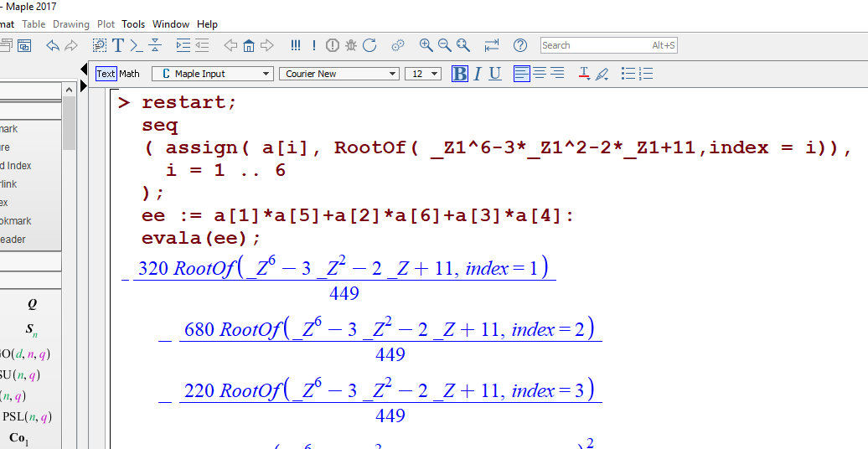868x449 pixels.
Task: Click the Tab toggle arrows icon
Action: click(x=492, y=45)
